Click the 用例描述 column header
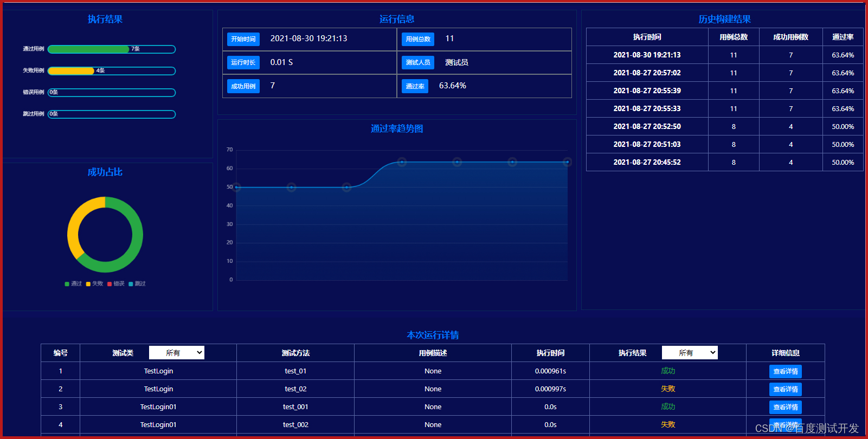This screenshot has width=868, height=439. pyautogui.click(x=433, y=353)
